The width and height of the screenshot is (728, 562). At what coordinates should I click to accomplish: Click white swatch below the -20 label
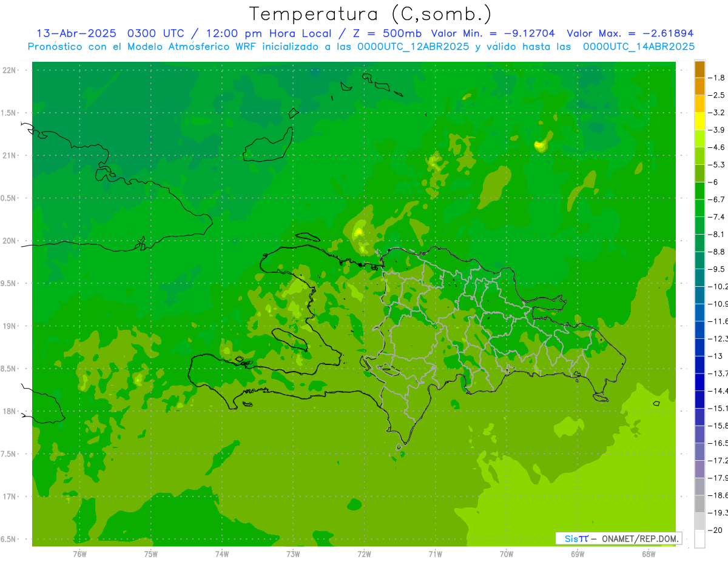(699, 538)
